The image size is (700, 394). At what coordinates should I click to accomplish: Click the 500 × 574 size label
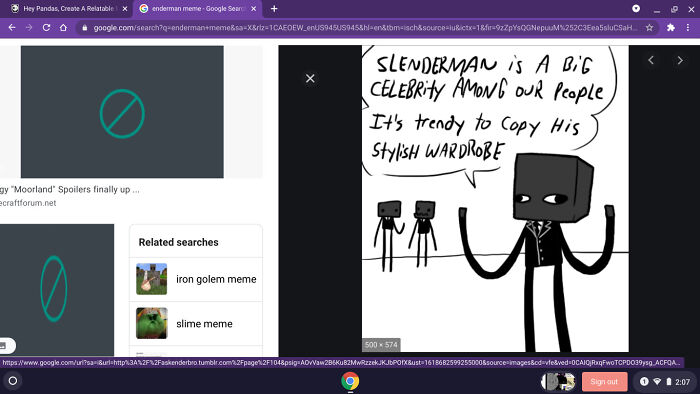pyautogui.click(x=381, y=345)
